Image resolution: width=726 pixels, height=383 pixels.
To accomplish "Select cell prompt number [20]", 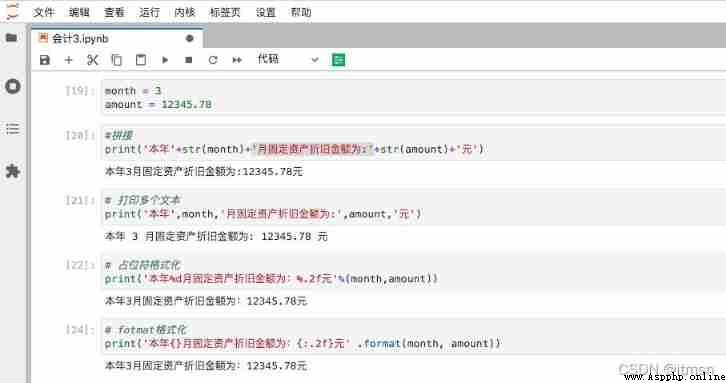I will (x=80, y=135).
